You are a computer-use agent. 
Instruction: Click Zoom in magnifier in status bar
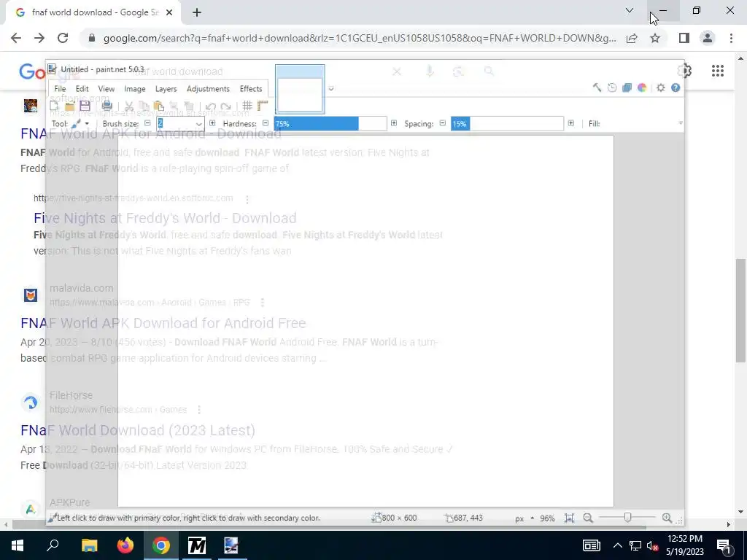(x=667, y=518)
